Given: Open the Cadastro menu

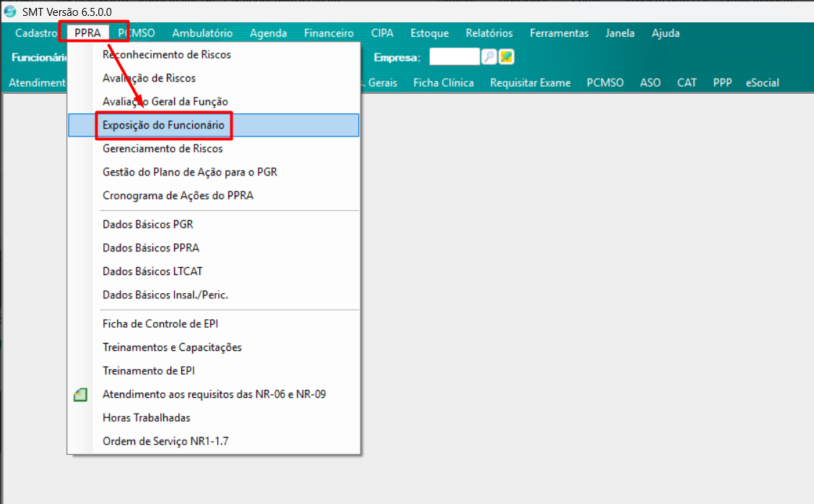Looking at the screenshot, I should (x=36, y=33).
